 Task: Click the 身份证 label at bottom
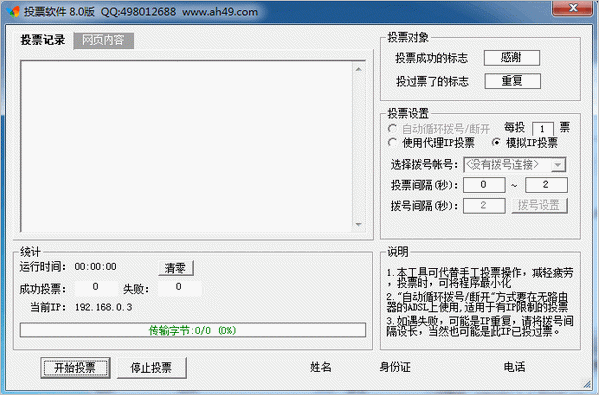[x=395, y=367]
